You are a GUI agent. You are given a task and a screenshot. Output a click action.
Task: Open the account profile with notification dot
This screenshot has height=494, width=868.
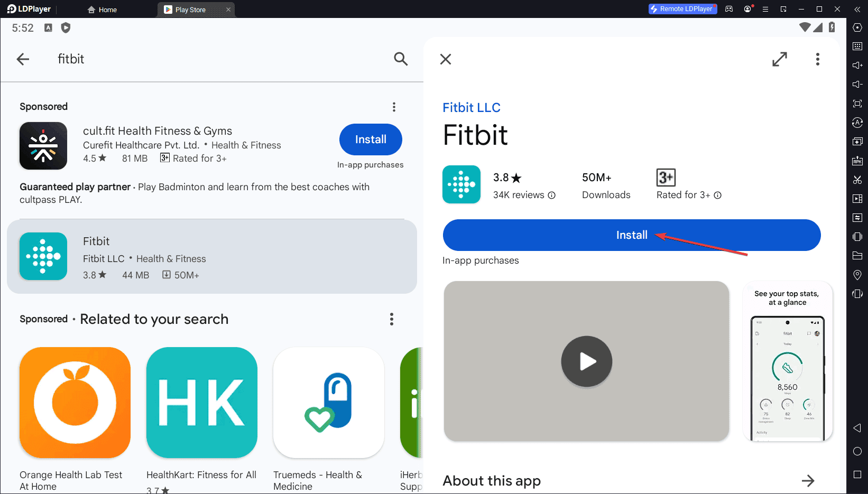click(x=748, y=9)
